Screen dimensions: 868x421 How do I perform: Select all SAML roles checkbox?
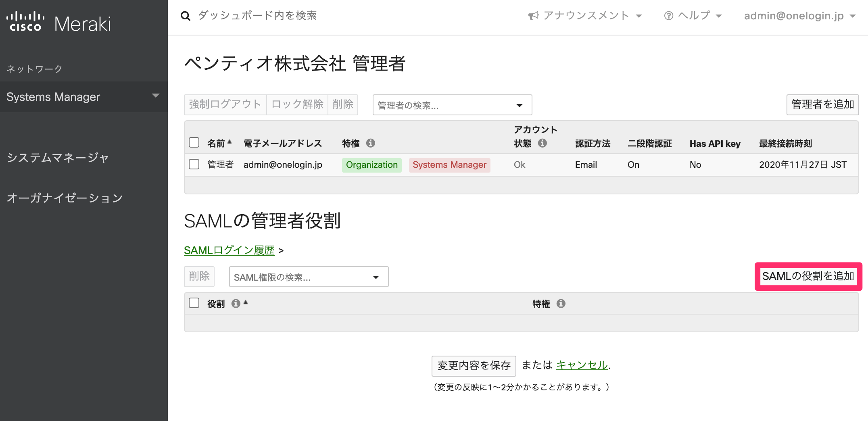(x=194, y=303)
